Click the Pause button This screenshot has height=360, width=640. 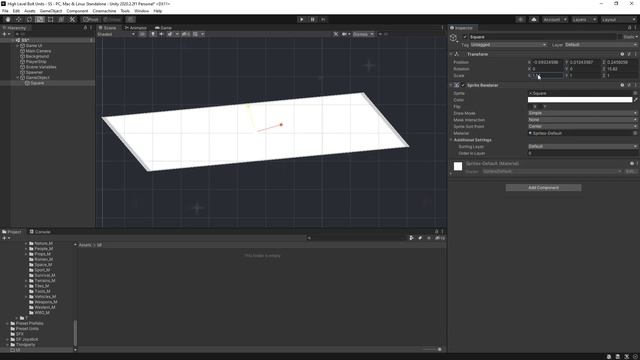pos(312,19)
